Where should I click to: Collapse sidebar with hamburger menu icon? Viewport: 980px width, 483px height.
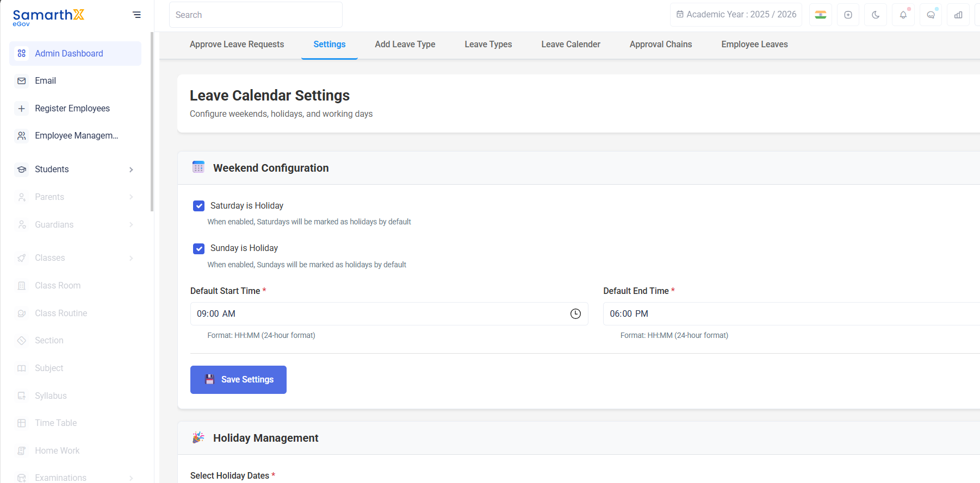pyautogui.click(x=137, y=15)
